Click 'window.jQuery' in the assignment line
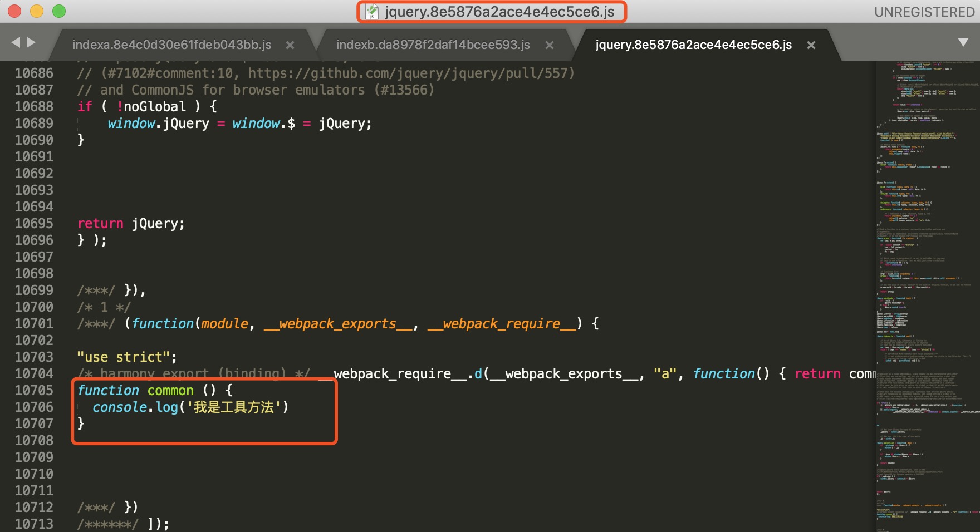The image size is (980, 532). [x=159, y=123]
